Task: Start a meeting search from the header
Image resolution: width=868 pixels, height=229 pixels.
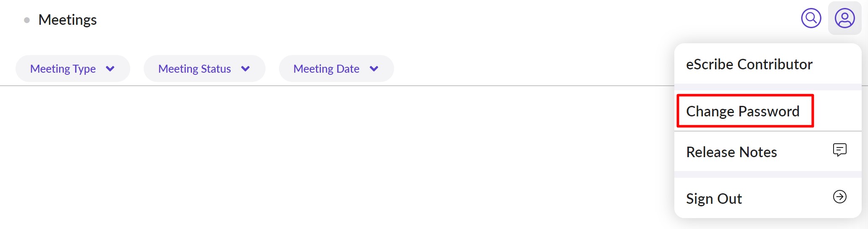Action: click(x=811, y=18)
